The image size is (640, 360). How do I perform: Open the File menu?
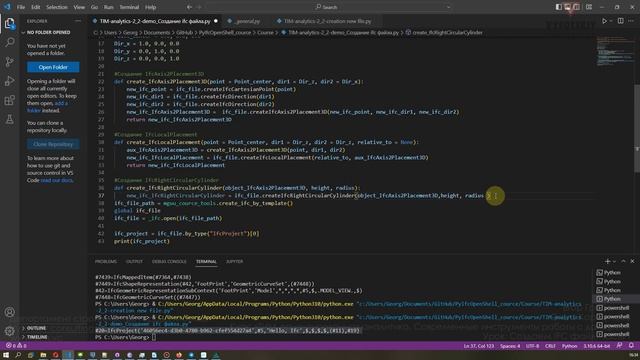[21, 7]
